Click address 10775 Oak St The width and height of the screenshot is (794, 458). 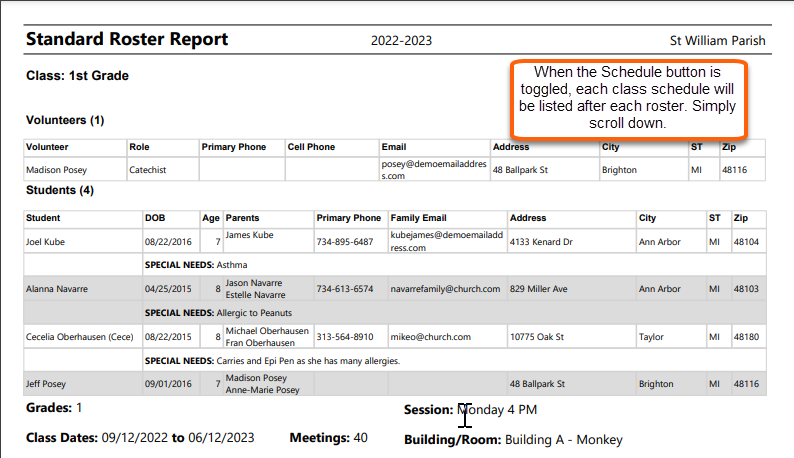536,337
